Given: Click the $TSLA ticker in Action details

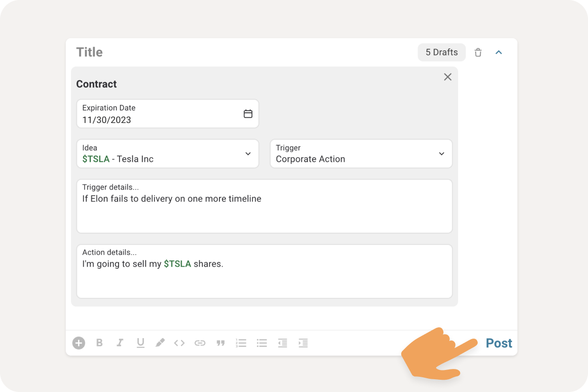Looking at the screenshot, I should pos(177,264).
